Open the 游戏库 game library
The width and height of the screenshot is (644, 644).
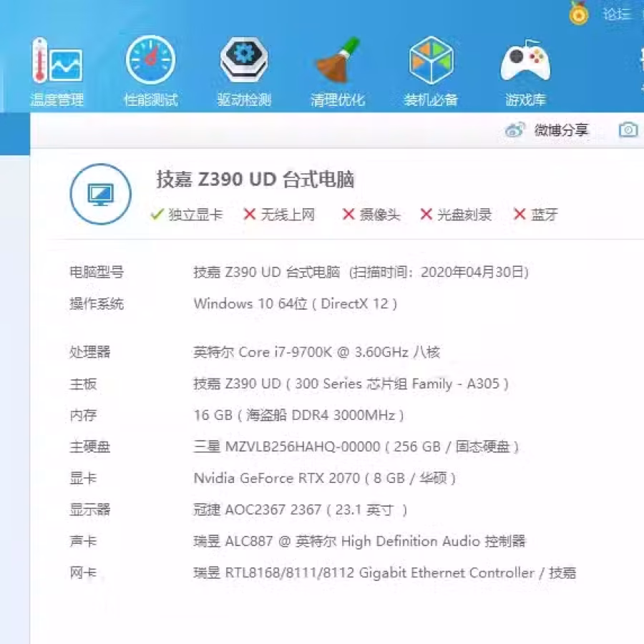pyautogui.click(x=525, y=72)
